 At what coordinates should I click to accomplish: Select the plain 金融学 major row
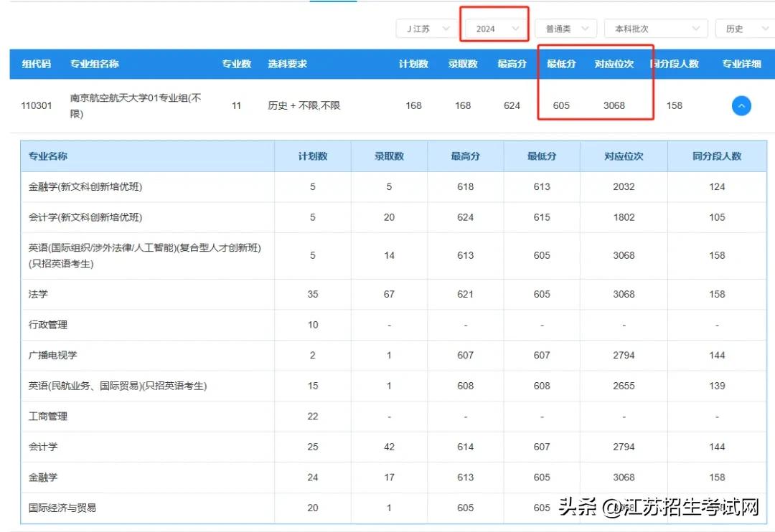coord(393,478)
